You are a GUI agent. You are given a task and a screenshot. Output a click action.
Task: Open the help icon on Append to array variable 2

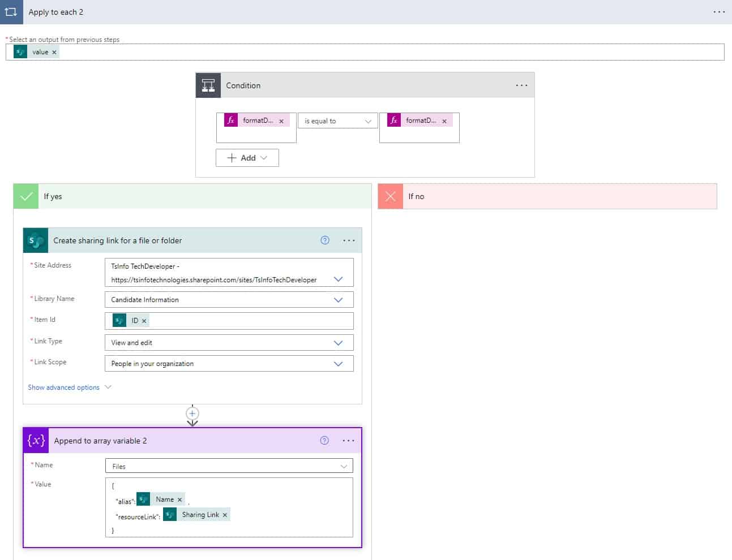(324, 440)
